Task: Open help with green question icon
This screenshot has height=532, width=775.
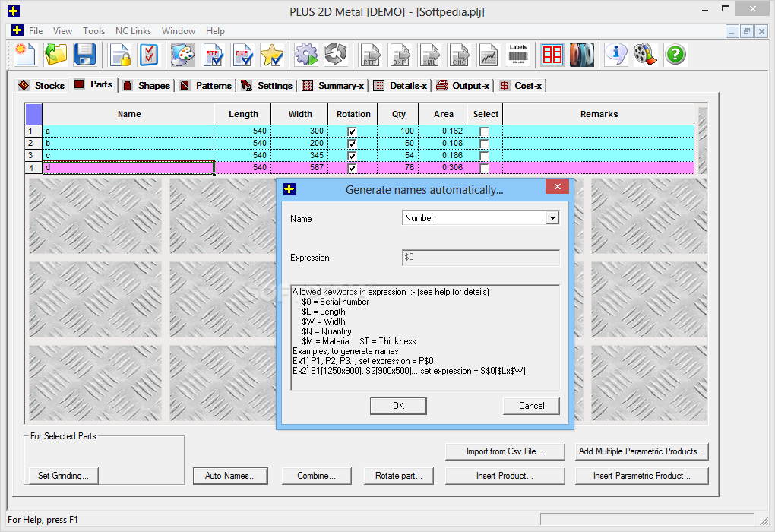Action: pos(675,55)
